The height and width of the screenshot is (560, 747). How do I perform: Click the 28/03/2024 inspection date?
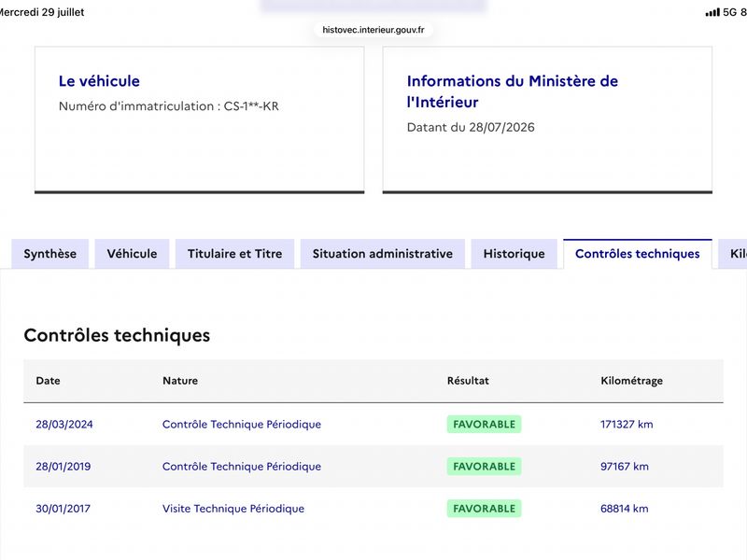(x=64, y=425)
